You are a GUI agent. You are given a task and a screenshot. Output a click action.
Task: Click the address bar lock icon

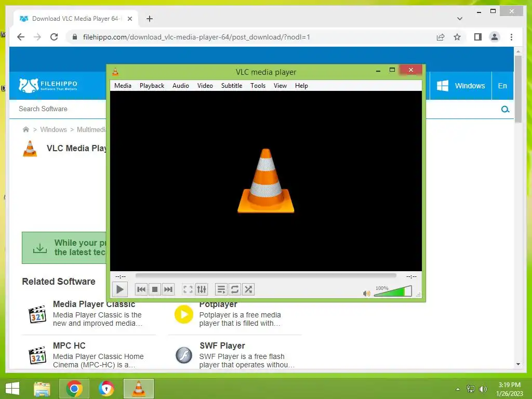click(x=75, y=37)
